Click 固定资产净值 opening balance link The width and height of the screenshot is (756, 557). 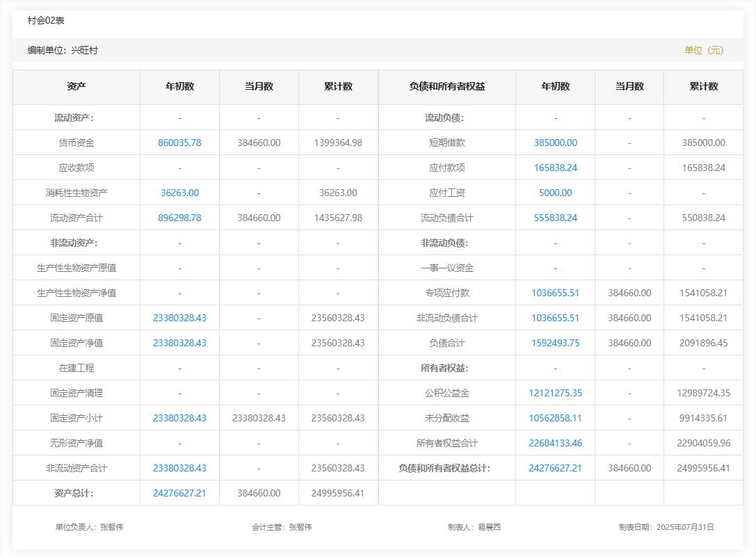pos(179,343)
